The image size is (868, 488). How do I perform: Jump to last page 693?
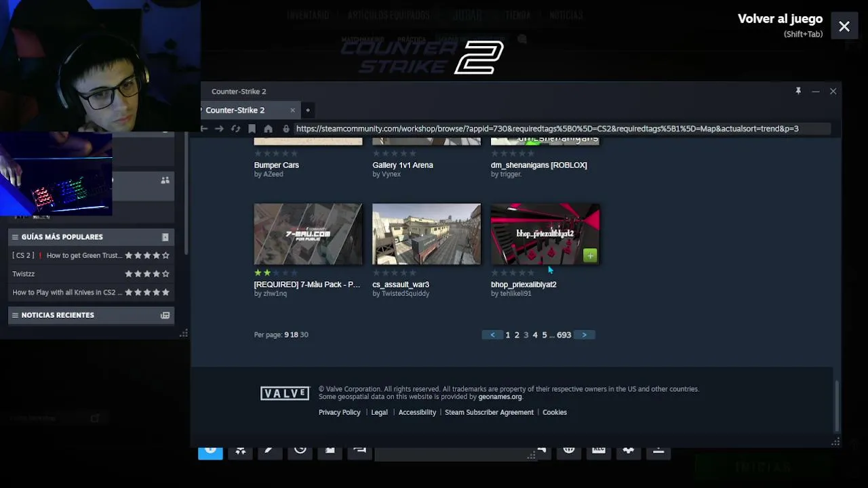564,335
